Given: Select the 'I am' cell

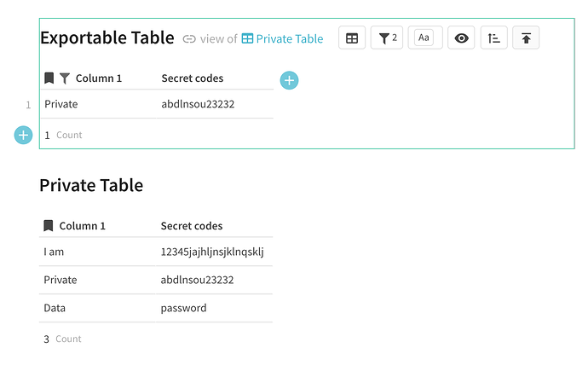Looking at the screenshot, I should (54, 252).
